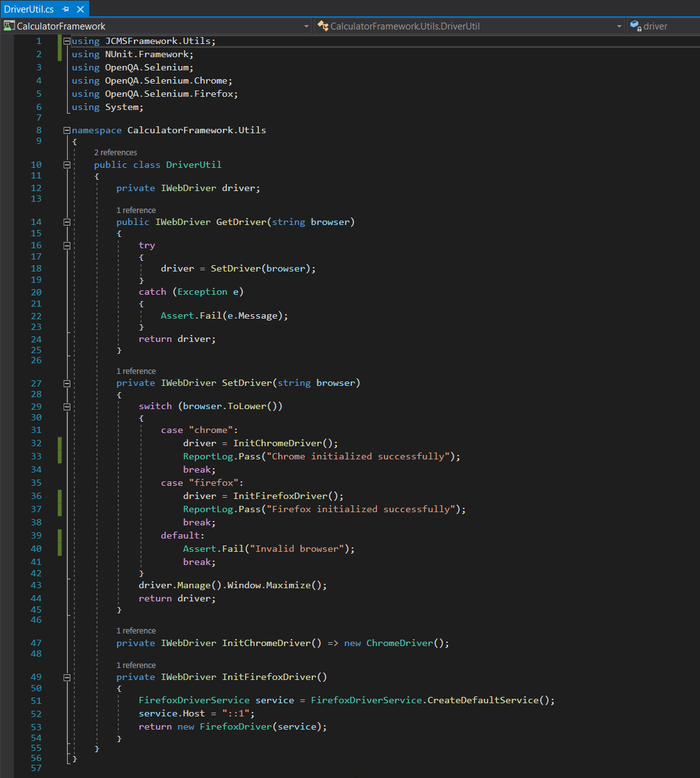Screen dimensions: 700x778
Task: Click 1 reference above InitChromeDriver
Action: (136, 630)
